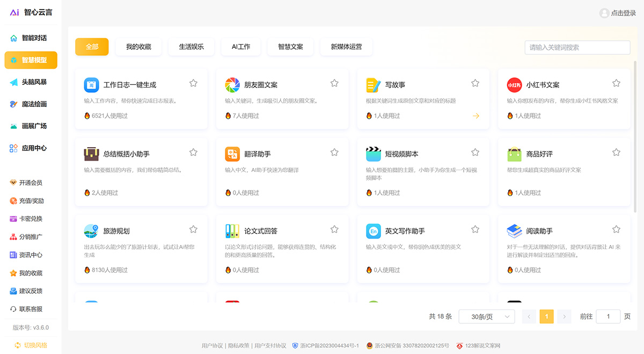
Task: Go to next page with arrow chevron
Action: (x=564, y=316)
